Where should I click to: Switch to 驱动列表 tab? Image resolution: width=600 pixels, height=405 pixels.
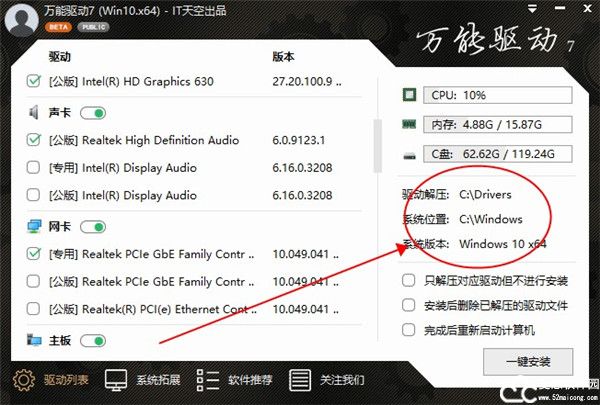[x=66, y=380]
